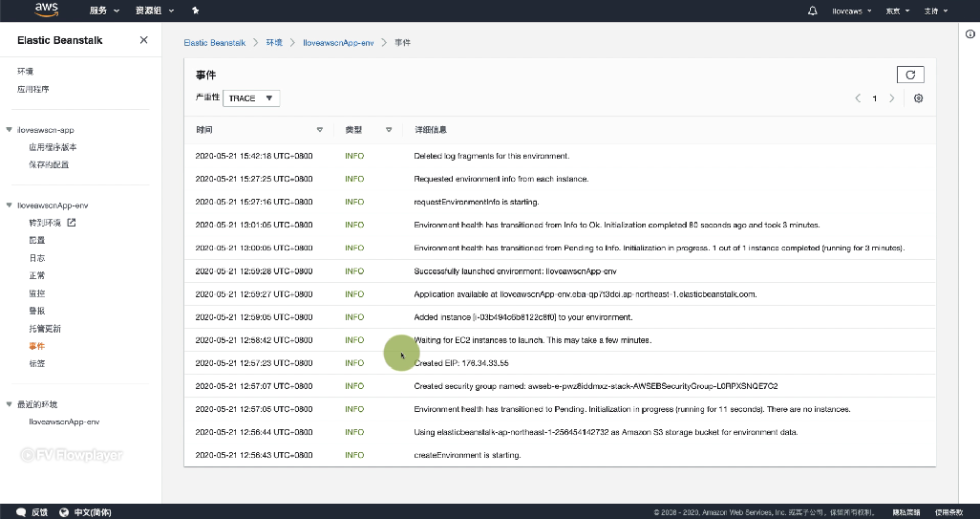Refresh the events list
This screenshot has width=980, height=519.
point(910,76)
